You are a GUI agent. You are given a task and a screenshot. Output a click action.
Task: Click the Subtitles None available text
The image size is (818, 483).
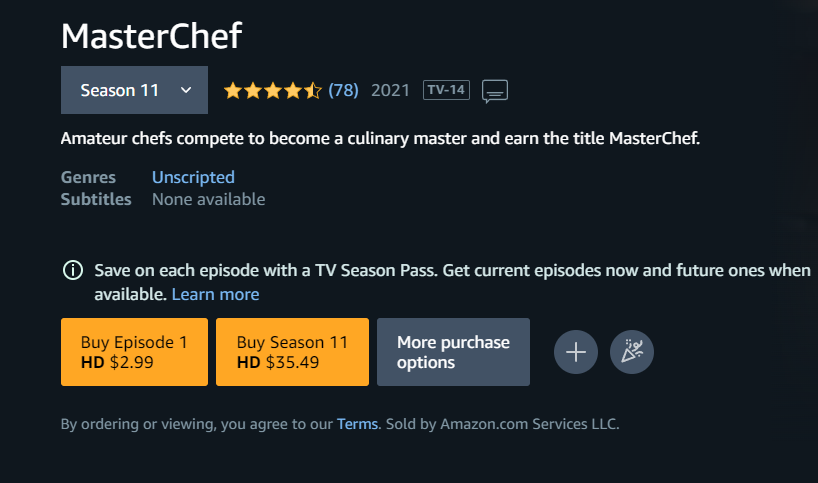tap(209, 199)
